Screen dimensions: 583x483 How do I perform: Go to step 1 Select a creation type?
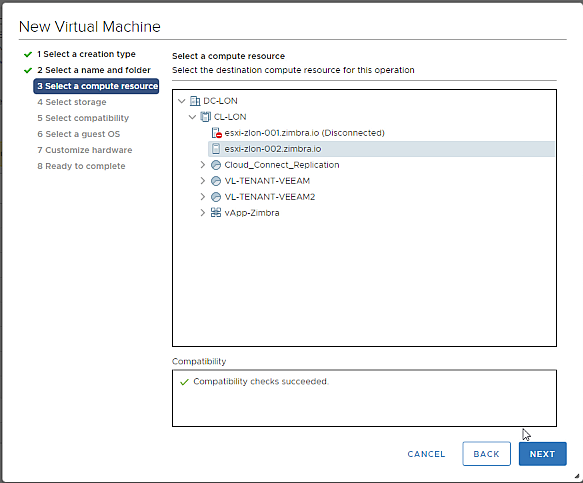coord(86,54)
